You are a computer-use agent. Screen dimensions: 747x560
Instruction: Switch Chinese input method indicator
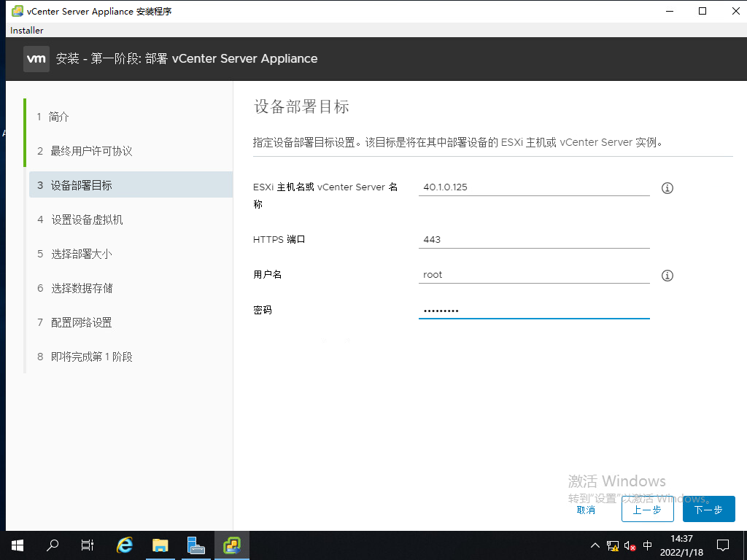pos(648,545)
